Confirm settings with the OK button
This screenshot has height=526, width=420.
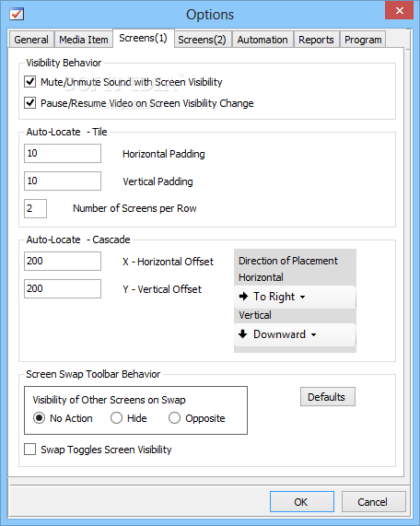[301, 502]
